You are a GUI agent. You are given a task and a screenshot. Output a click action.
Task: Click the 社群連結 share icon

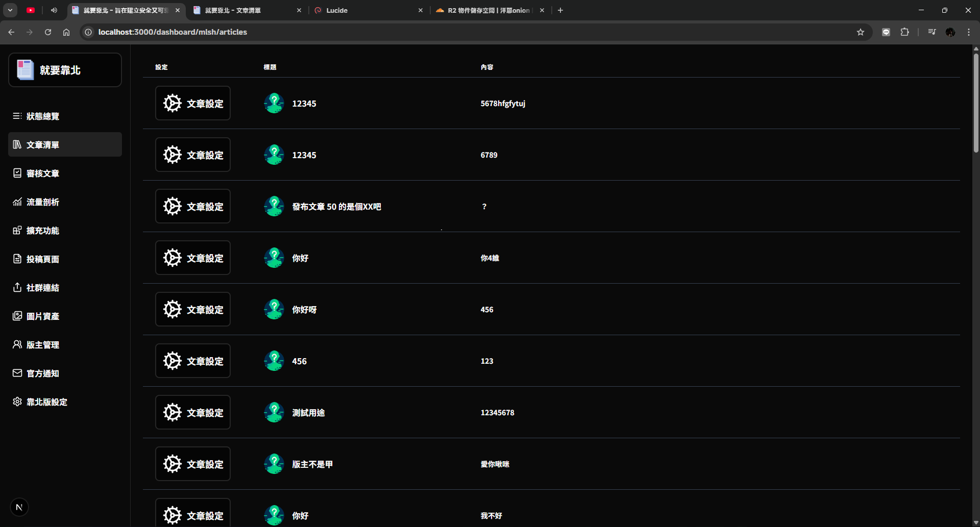click(17, 288)
